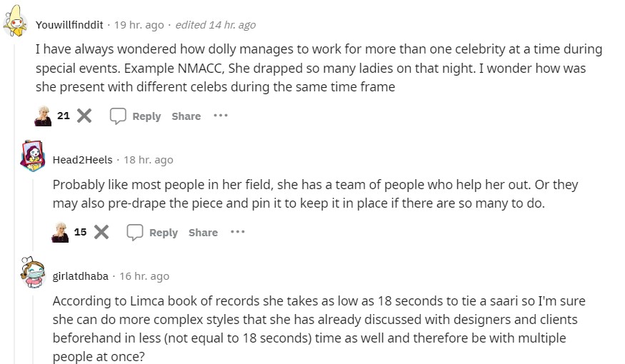This screenshot has width=625, height=364.
Task: Click the girlatdhaba avatar icon
Action: click(33, 271)
